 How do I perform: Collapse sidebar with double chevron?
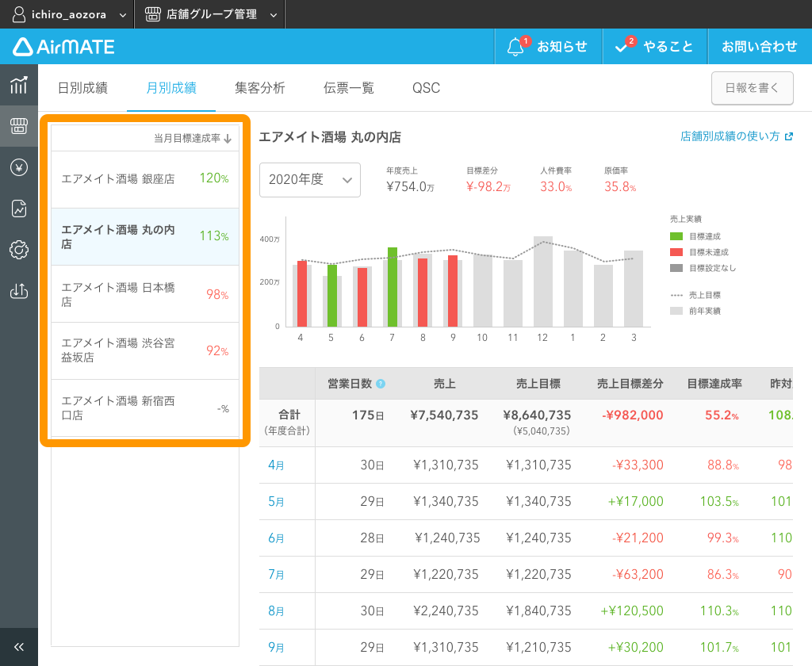coord(19,647)
